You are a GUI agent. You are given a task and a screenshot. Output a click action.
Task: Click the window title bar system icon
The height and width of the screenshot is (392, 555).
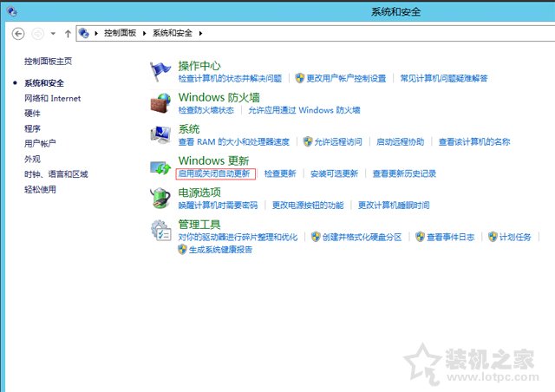pyautogui.click(x=11, y=11)
